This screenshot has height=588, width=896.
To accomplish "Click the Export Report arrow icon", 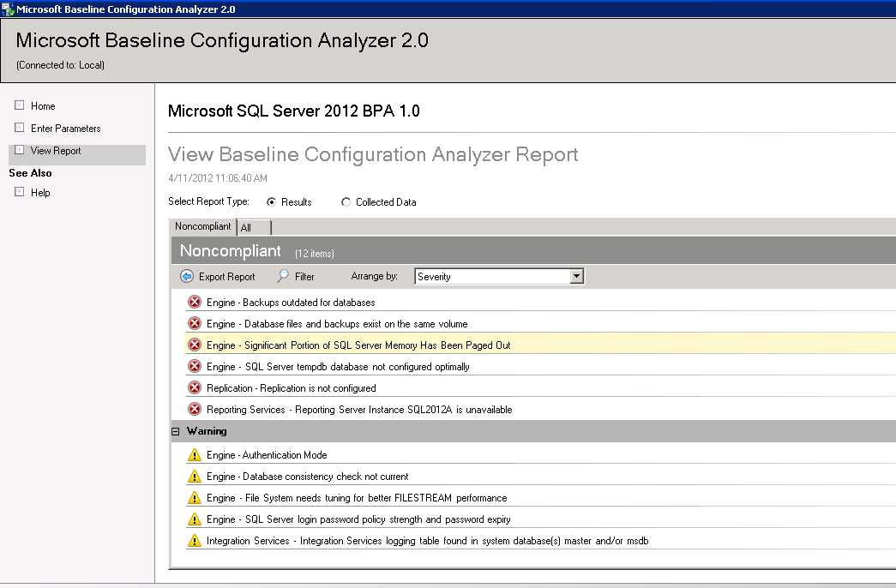I will click(x=187, y=277).
